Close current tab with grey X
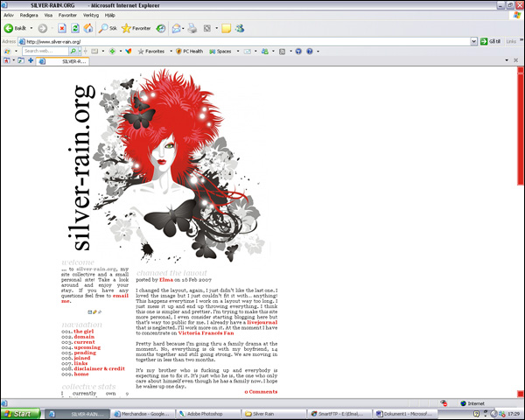Image resolution: width=525 pixels, height=420 pixels. click(x=516, y=60)
